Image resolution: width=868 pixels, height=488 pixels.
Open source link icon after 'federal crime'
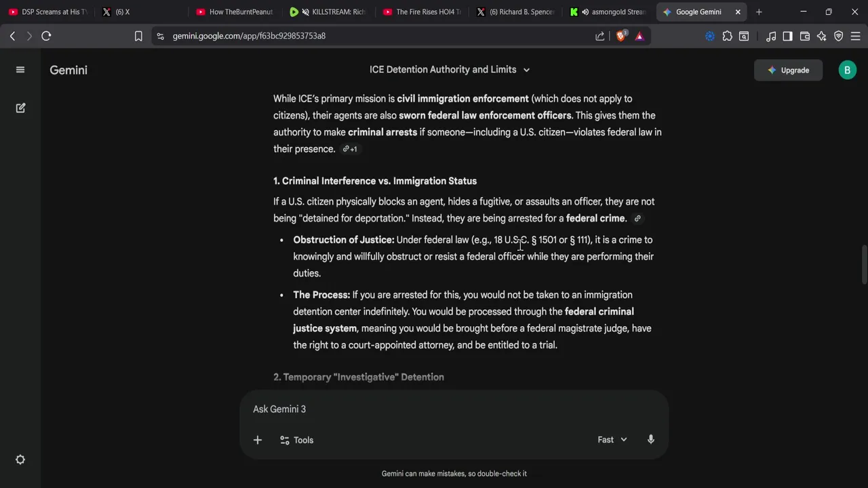[x=637, y=218]
